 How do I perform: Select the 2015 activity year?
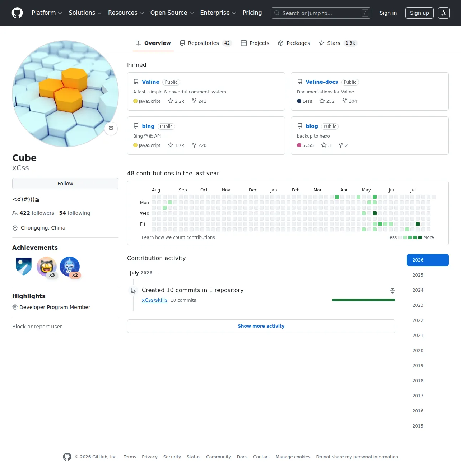[428, 426]
